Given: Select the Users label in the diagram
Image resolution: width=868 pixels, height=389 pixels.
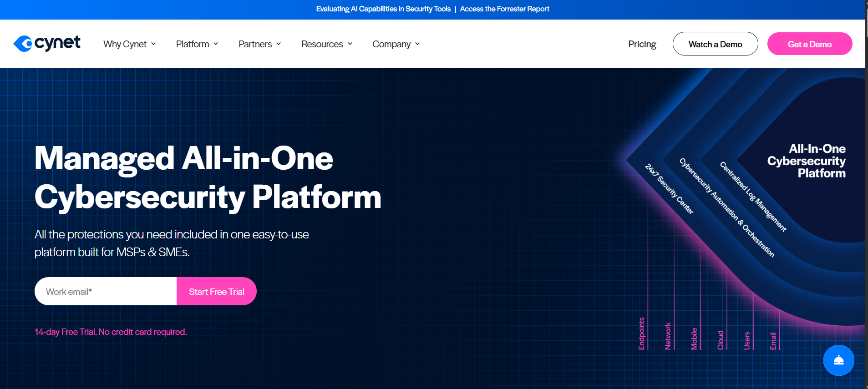Looking at the screenshot, I should click(747, 340).
